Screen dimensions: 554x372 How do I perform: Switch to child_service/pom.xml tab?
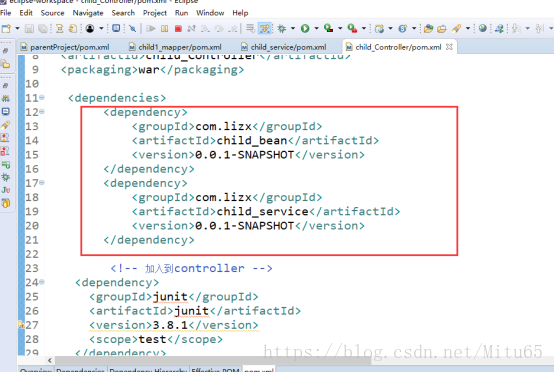[x=285, y=47]
